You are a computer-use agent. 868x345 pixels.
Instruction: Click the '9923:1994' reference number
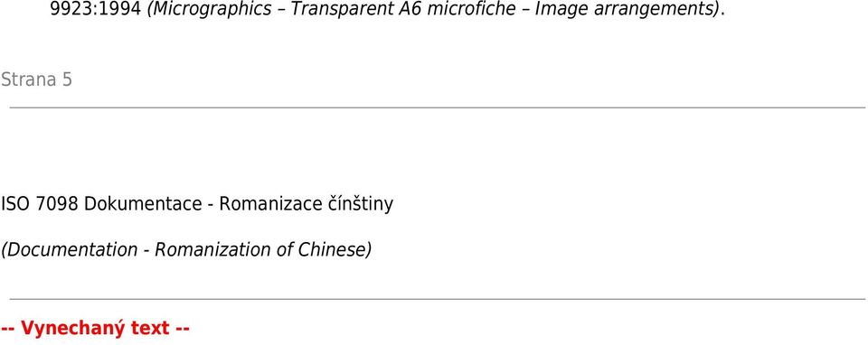(x=95, y=9)
